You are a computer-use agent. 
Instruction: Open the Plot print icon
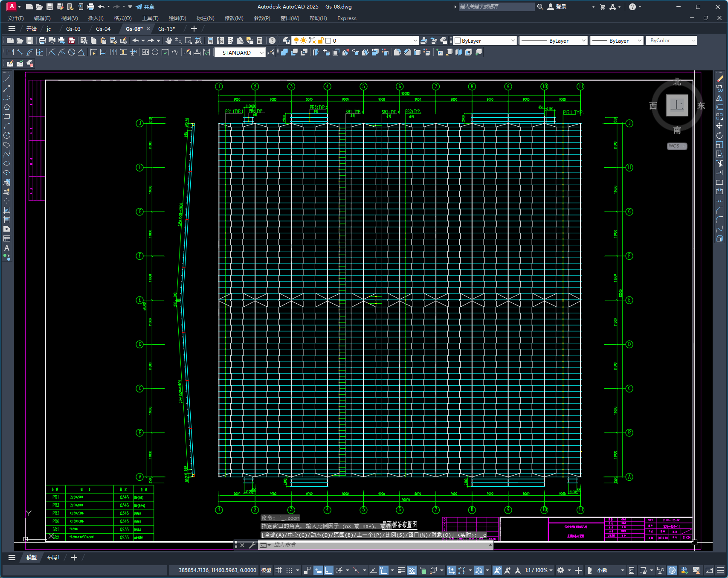click(42, 41)
